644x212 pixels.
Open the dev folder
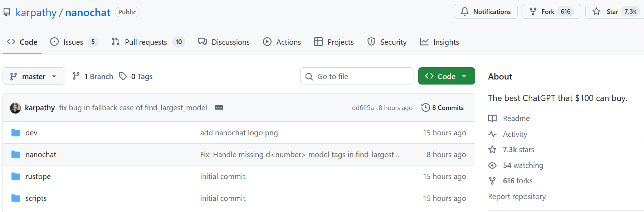31,133
